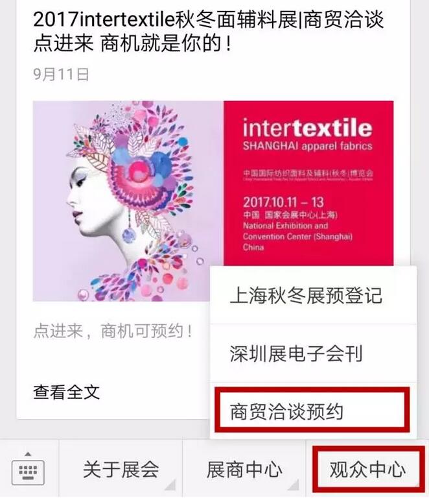The height and width of the screenshot is (504, 429).
Task: Click the intertextile logo on the red banner
Action: (x=307, y=128)
